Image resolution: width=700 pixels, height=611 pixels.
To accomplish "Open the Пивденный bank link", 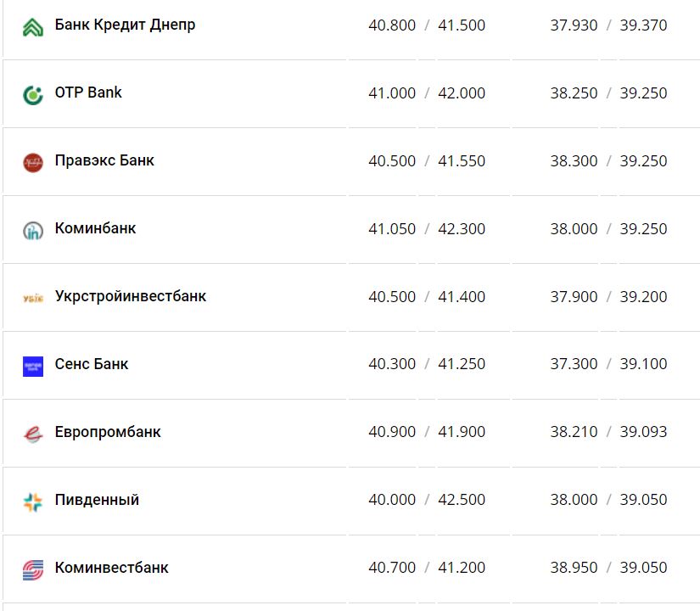I will click(x=97, y=500).
